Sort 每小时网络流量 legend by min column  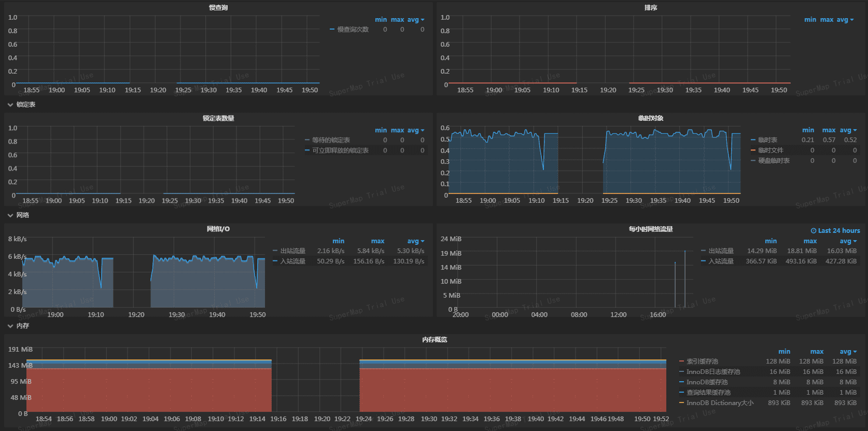click(x=771, y=241)
